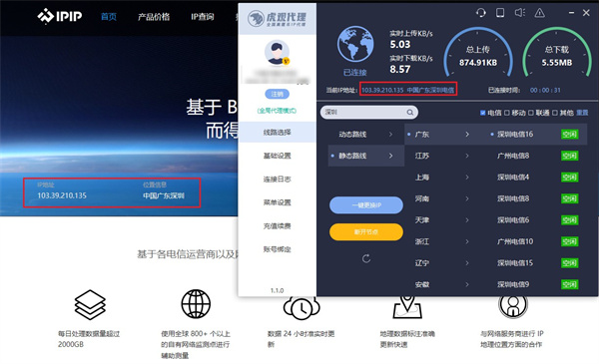Click 空闲 badge for 深圳电信16
The image size is (599, 364).
click(x=569, y=135)
